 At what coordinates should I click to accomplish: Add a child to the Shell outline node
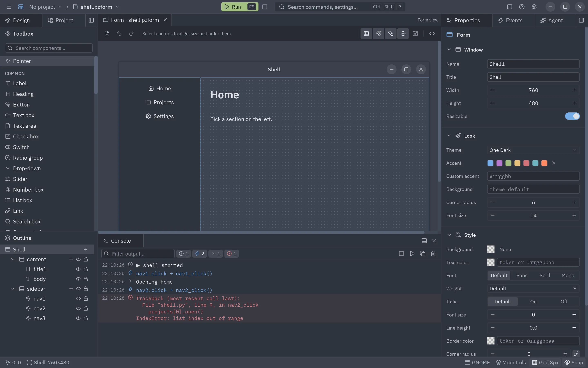86,249
